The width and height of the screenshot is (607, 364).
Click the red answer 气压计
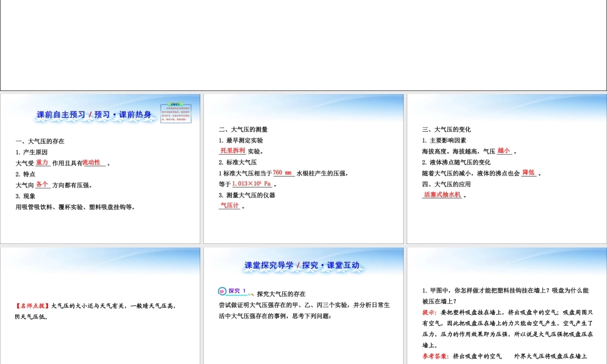tap(229, 206)
